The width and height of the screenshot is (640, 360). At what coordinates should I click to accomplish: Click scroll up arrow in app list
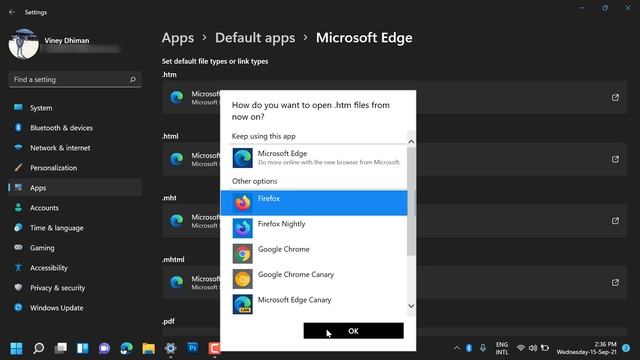[411, 142]
